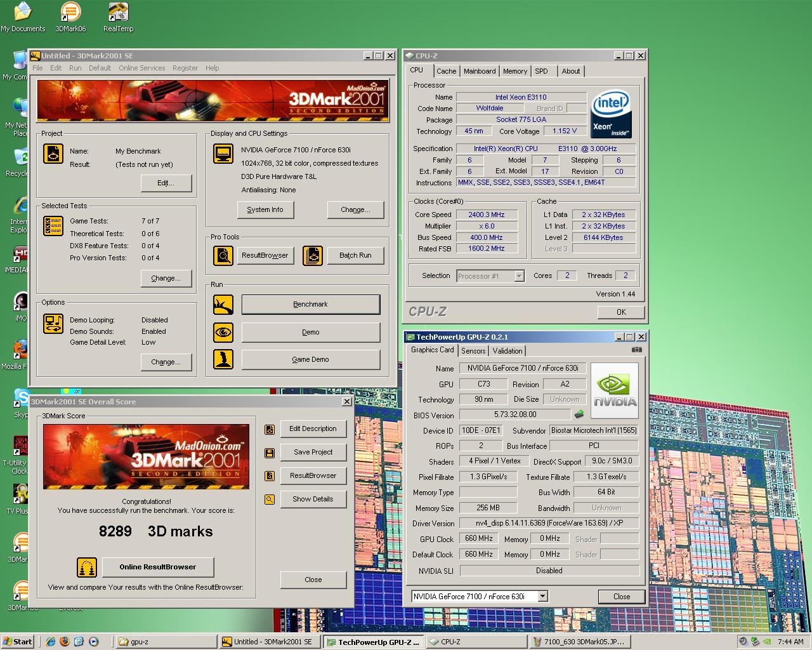Open the File menu in 3DMark2001
This screenshot has height=650, width=812.
tap(37, 68)
